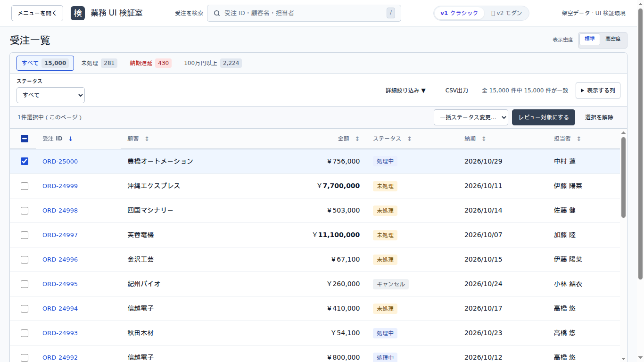The width and height of the screenshot is (644, 362).
Task: Switch to v2 モダン version
Action: (507, 13)
